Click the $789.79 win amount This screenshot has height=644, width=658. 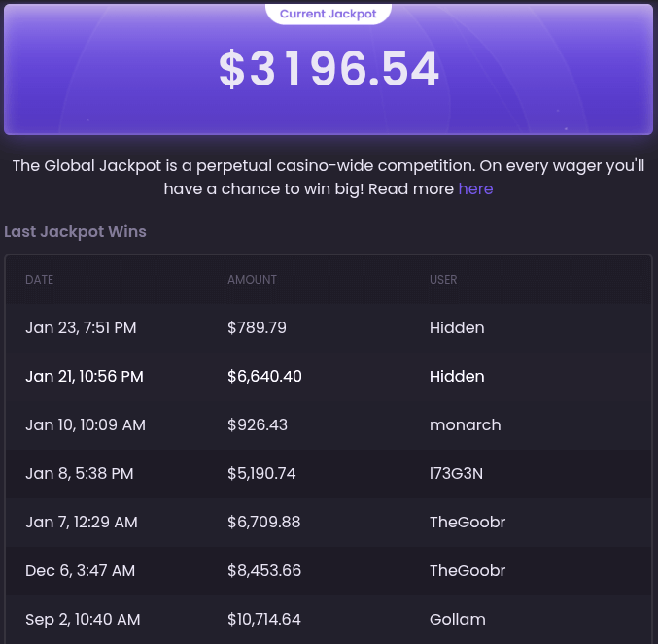pos(257,328)
